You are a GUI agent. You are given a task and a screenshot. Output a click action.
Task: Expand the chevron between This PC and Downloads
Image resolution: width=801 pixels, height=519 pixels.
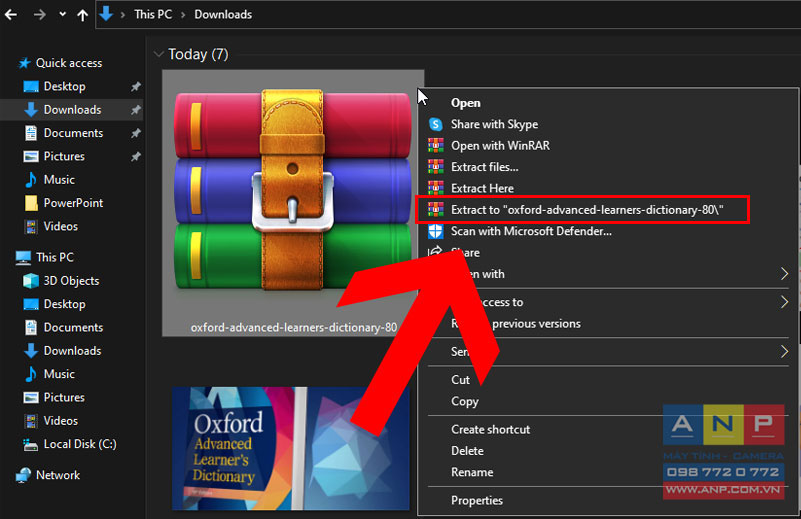pos(183,15)
